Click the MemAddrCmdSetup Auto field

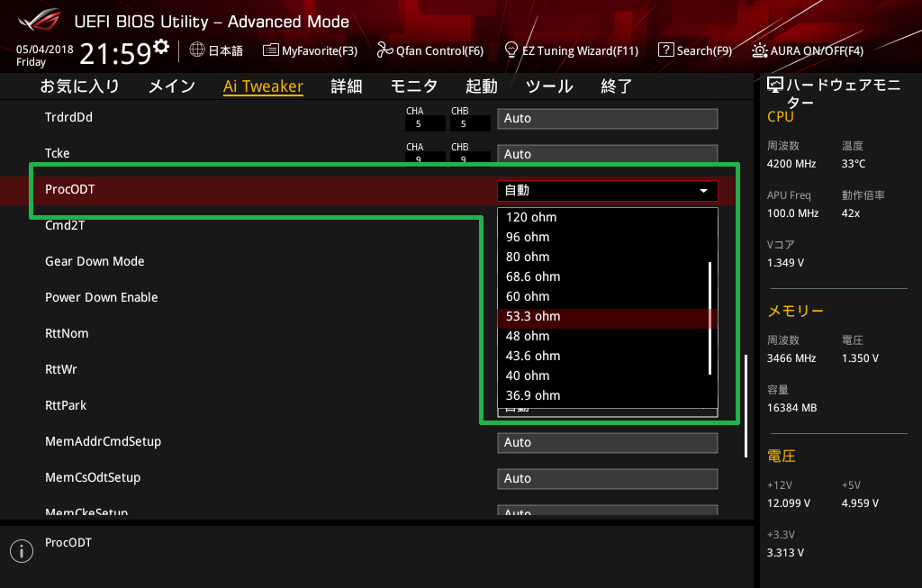(x=608, y=443)
